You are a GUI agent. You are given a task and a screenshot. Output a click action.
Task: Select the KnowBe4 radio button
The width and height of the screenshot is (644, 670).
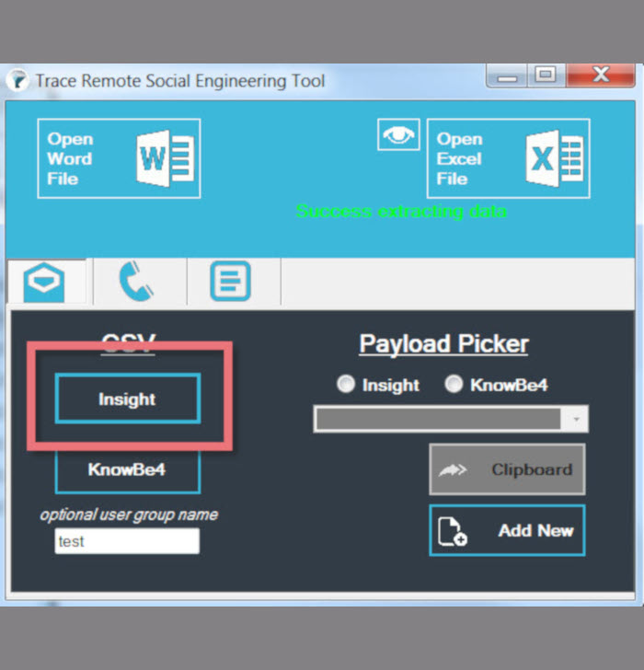[x=454, y=384]
